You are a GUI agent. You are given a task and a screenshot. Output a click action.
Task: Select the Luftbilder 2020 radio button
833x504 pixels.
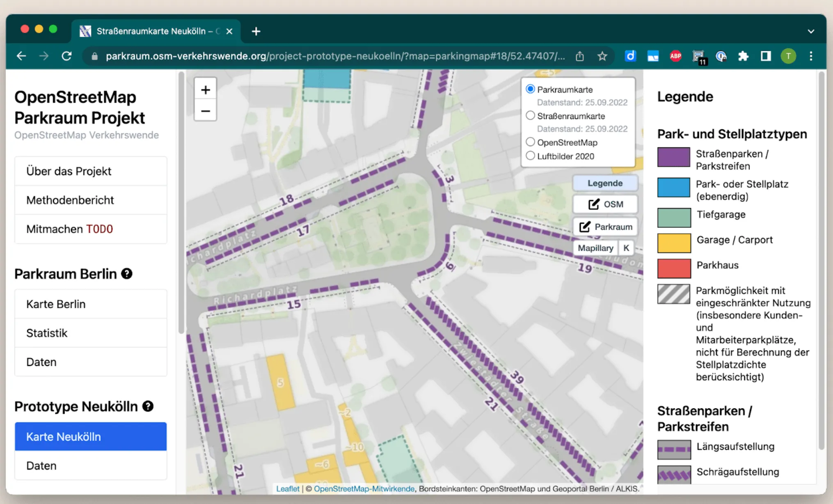(530, 156)
